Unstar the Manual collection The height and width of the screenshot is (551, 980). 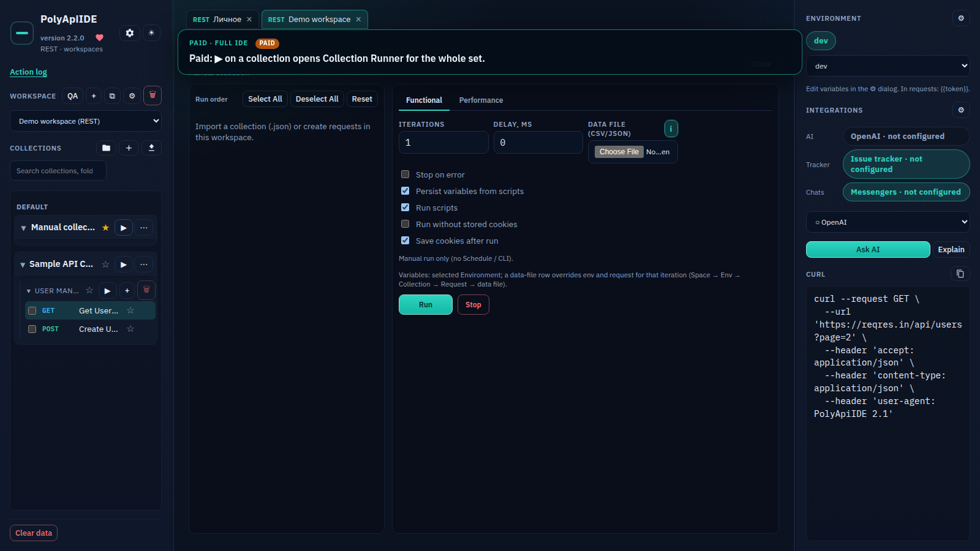105,228
